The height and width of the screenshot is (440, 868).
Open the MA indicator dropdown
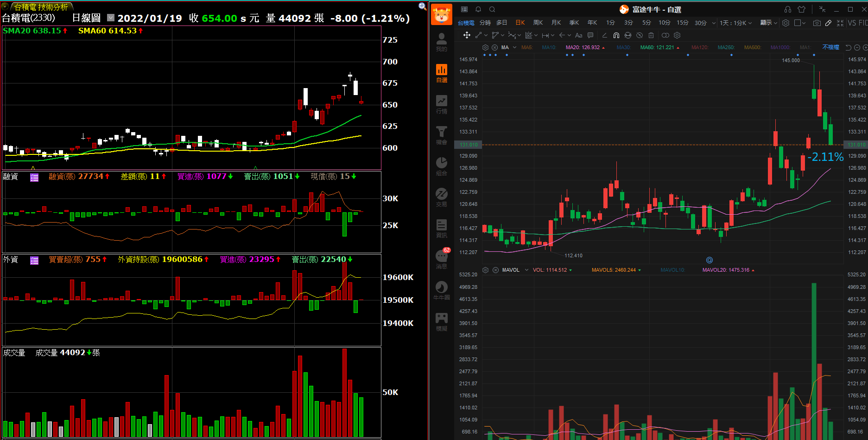point(514,47)
